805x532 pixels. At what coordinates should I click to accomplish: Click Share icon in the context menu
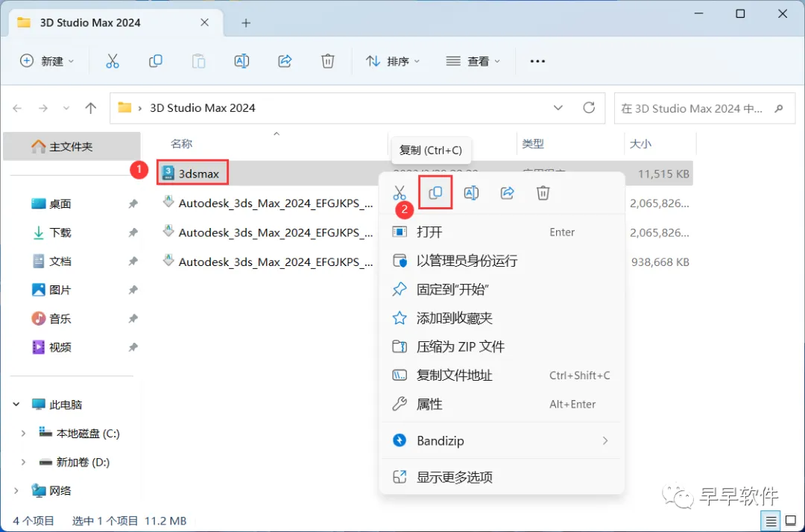[x=508, y=193]
